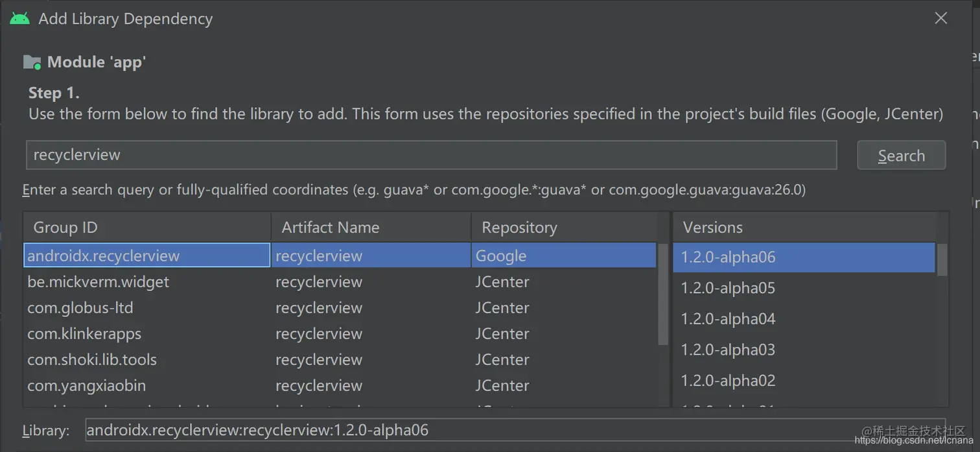Sort results by Artifact Name column header
Viewport: 980px width, 452px height.
click(371, 228)
